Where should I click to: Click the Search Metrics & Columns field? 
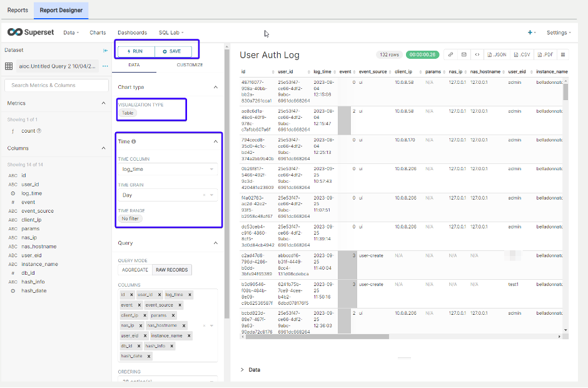[56, 84]
